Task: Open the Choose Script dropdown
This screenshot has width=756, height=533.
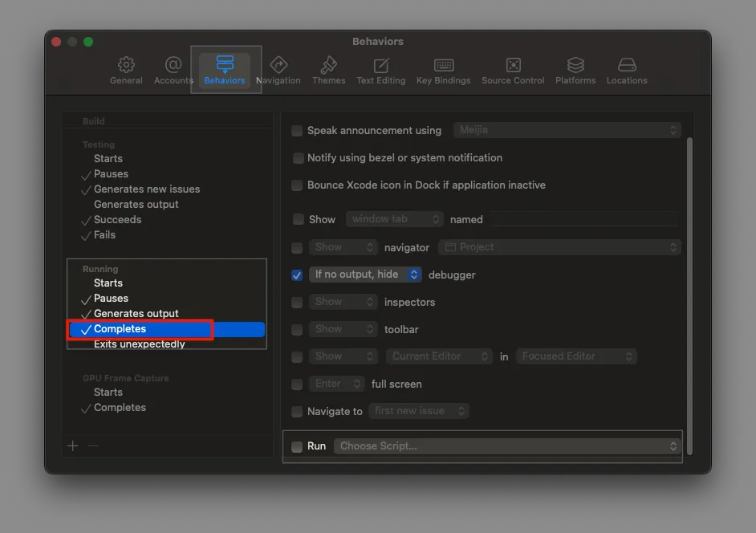Action: [x=509, y=446]
